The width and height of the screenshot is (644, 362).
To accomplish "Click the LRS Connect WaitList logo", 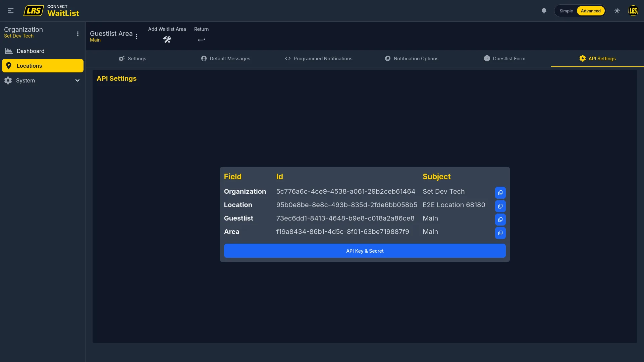I will coord(51,11).
